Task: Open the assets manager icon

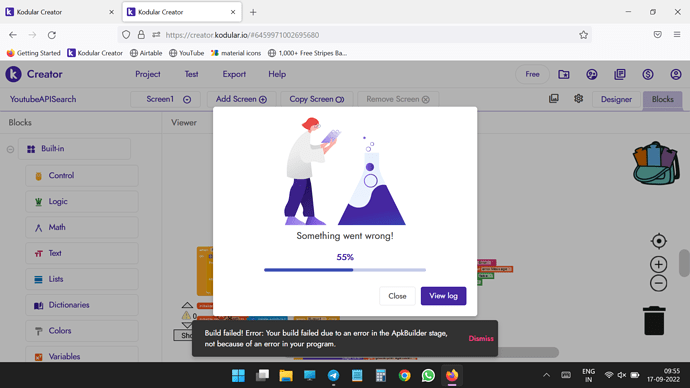Action: pos(554,99)
